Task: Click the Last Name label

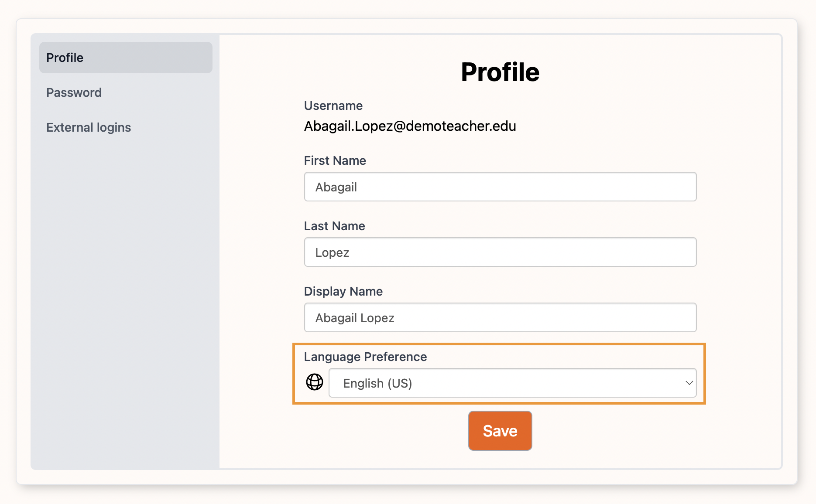Action: click(334, 226)
